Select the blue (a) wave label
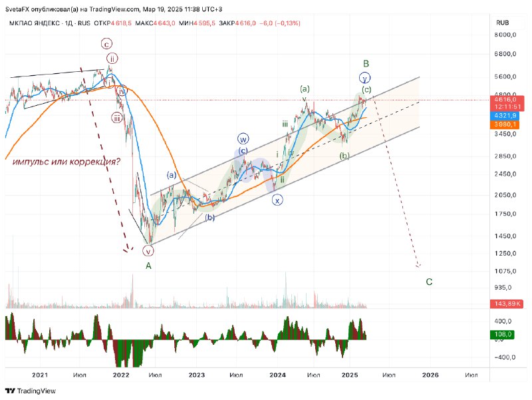The width and height of the screenshot is (532, 400). (172, 175)
